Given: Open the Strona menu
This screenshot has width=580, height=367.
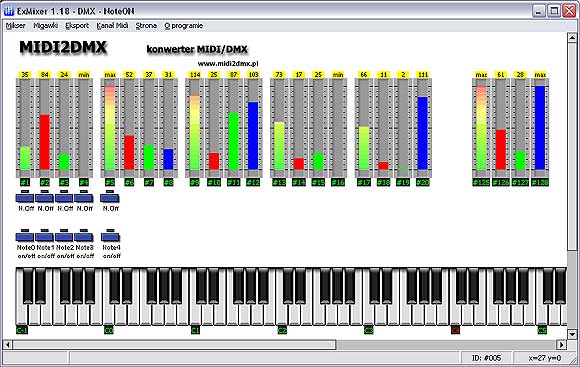Looking at the screenshot, I should [x=146, y=26].
